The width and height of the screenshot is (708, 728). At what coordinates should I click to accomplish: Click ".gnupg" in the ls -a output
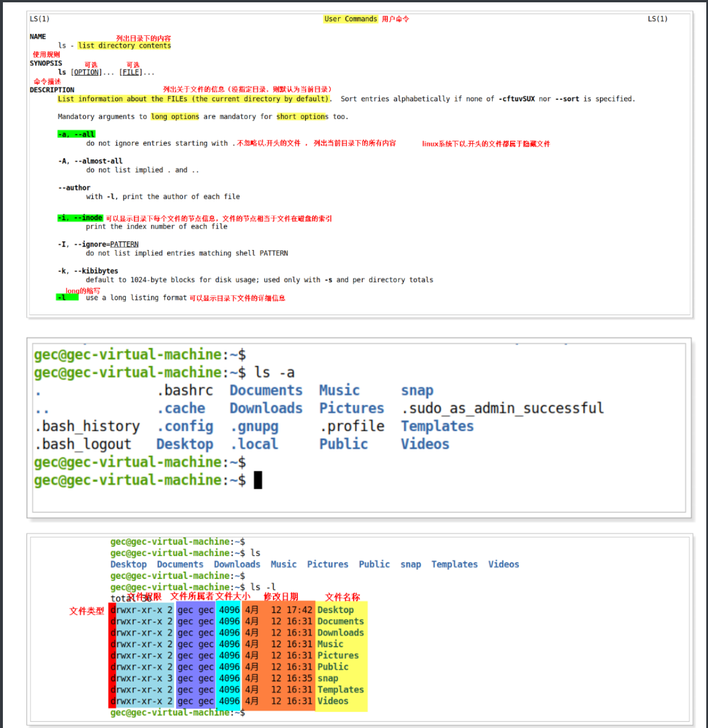click(x=254, y=426)
